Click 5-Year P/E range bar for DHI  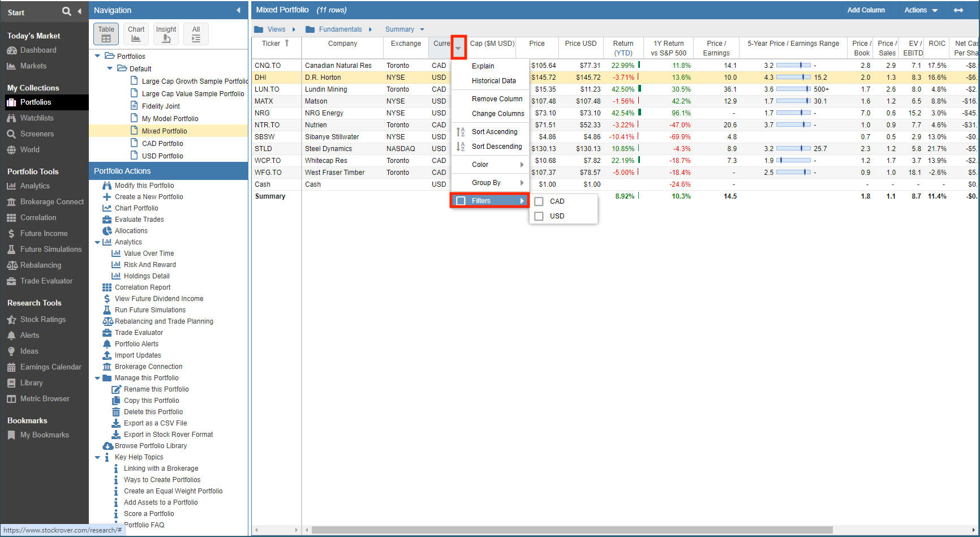(793, 78)
